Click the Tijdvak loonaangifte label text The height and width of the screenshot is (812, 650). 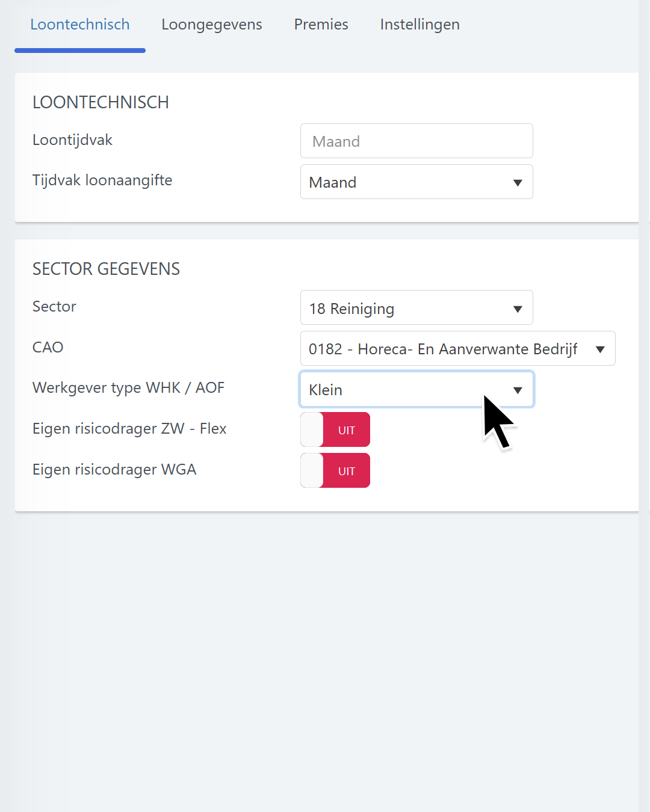click(102, 180)
